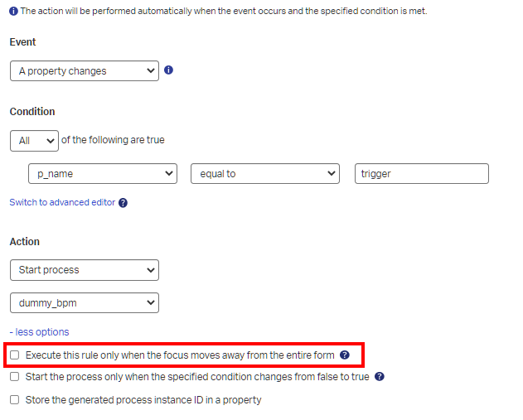Open the dummy_bpm process dropdown
This screenshot has width=523, height=420.
coord(84,303)
